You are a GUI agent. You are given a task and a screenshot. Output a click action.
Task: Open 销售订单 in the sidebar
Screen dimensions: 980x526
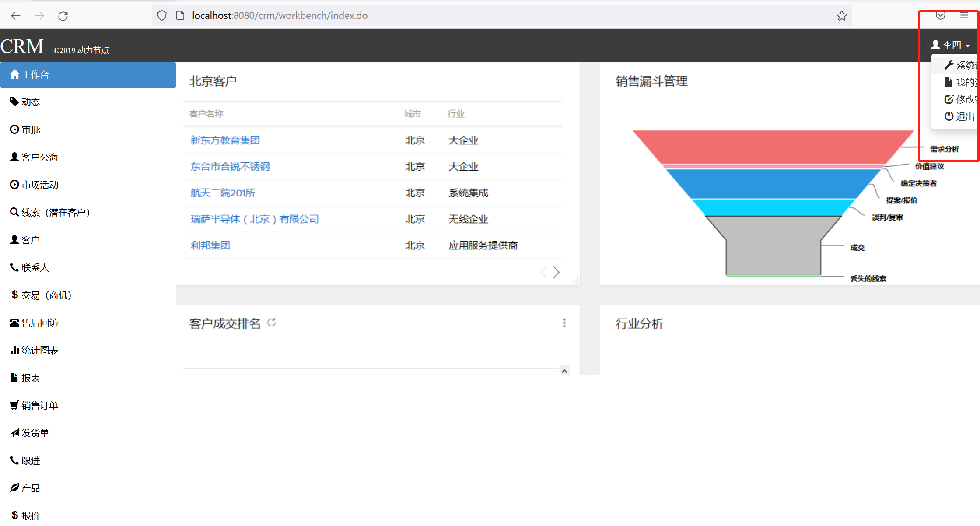pos(39,405)
